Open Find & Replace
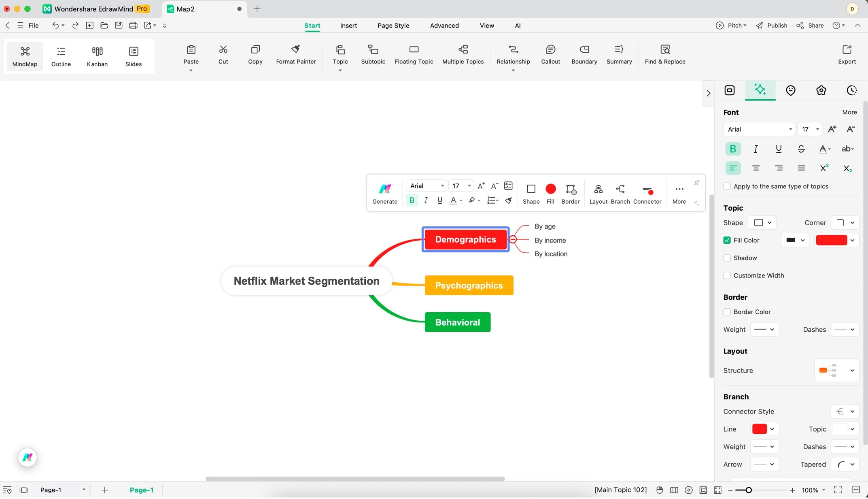The image size is (868, 499). [665, 54]
